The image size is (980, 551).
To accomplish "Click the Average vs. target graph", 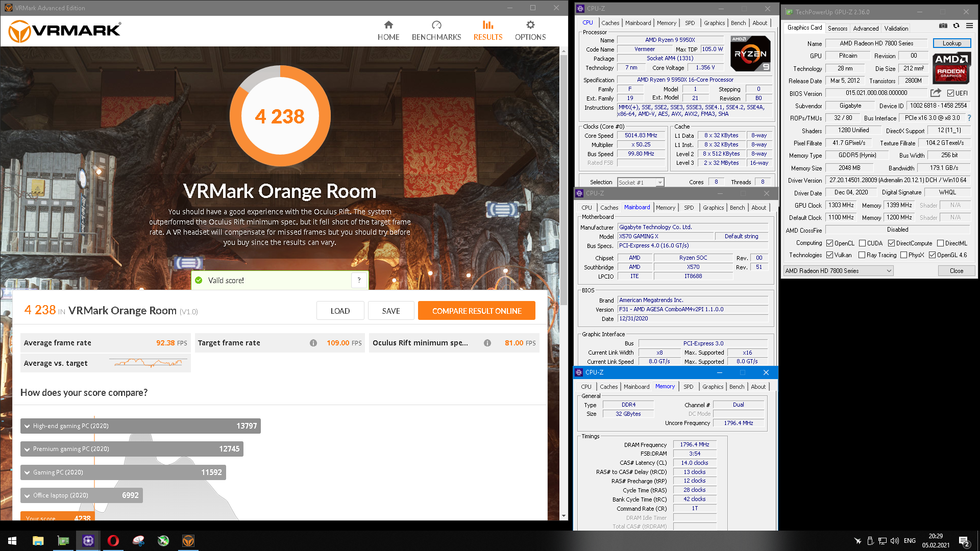I will click(x=149, y=363).
